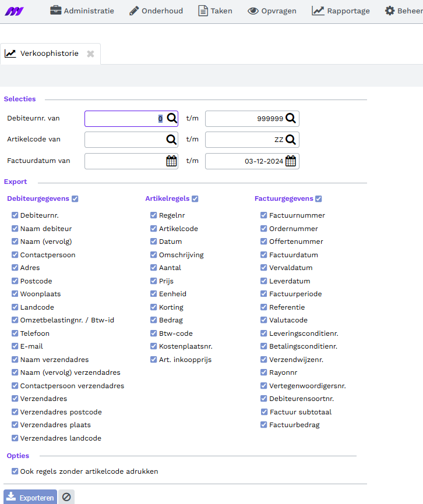Viewport: 423px width, 504px height.
Task: Uncheck the Omzetbelastingnr. / Btw-id checkbox
Action: [x=15, y=320]
